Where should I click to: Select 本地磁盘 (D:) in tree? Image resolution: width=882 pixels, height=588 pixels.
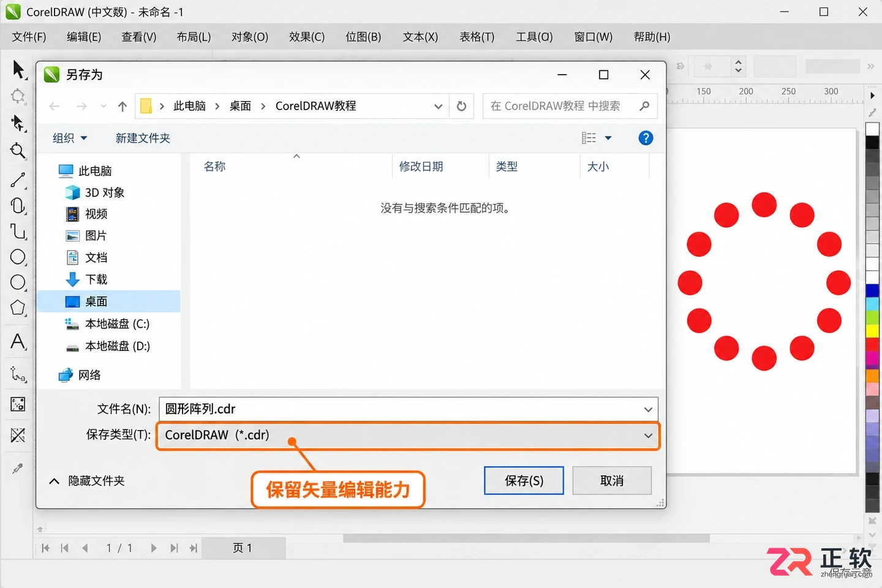click(108, 346)
